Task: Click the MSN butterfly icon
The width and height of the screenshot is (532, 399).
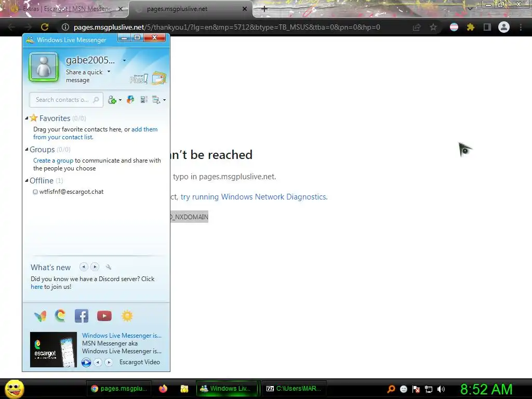Action: pos(41,316)
